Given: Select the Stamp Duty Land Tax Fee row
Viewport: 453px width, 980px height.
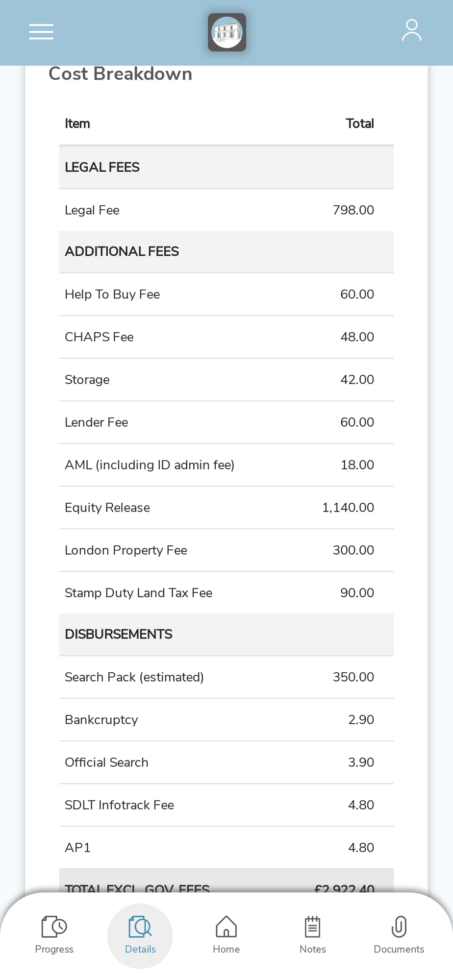Looking at the screenshot, I should (x=226, y=593).
